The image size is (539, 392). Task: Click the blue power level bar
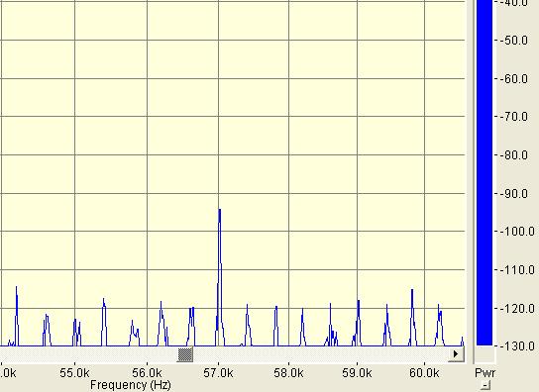484,172
